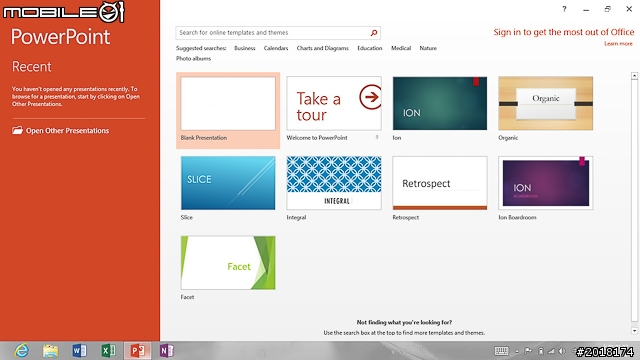Open Word from the taskbar
The height and width of the screenshot is (360, 640).
[79, 351]
